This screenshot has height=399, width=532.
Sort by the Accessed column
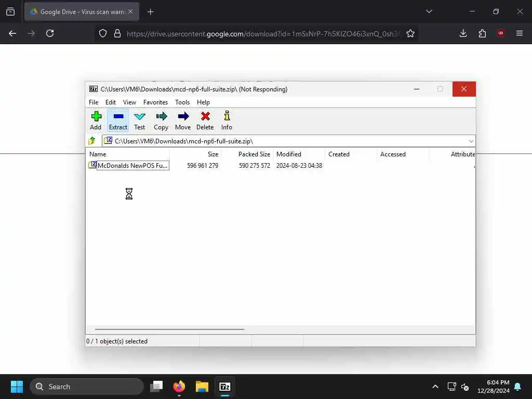click(403, 154)
